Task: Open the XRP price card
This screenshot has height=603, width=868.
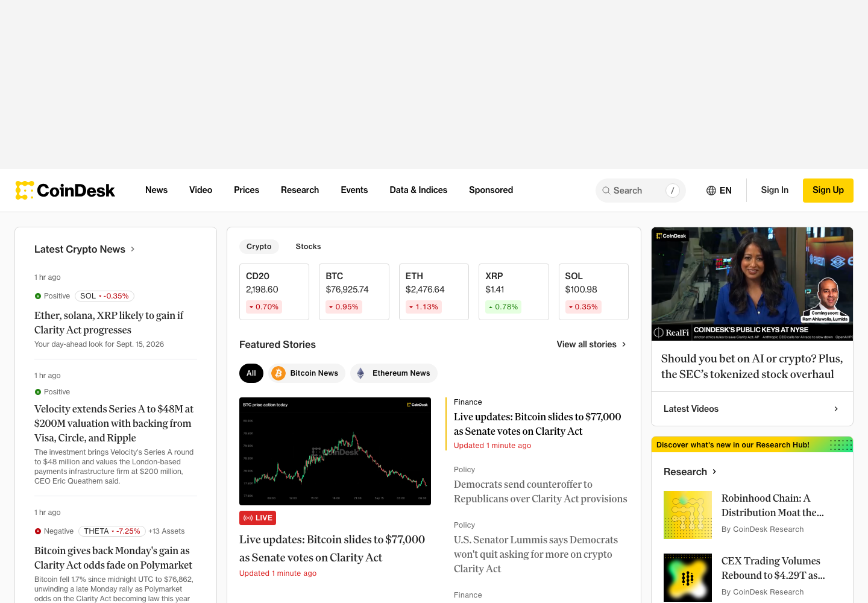Action: pyautogui.click(x=514, y=292)
